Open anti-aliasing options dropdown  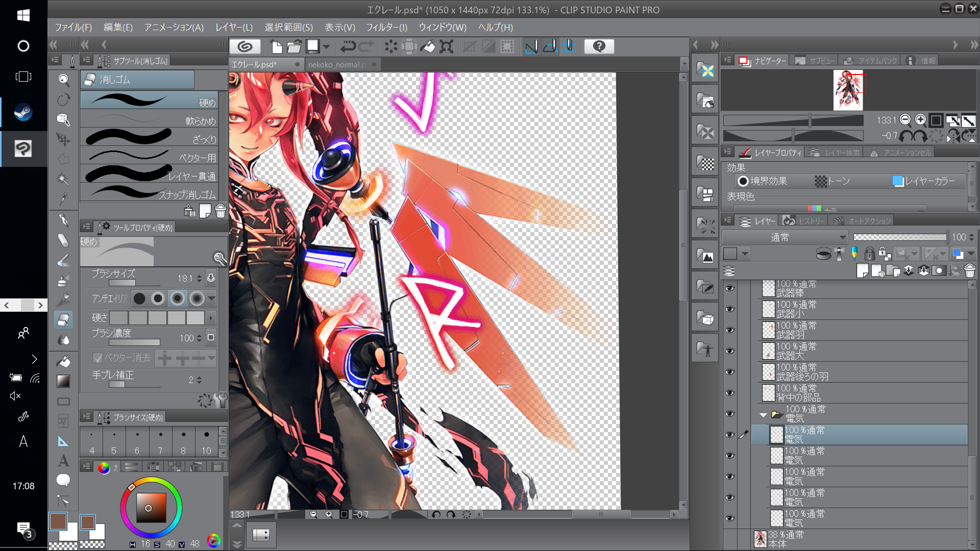coord(211,298)
